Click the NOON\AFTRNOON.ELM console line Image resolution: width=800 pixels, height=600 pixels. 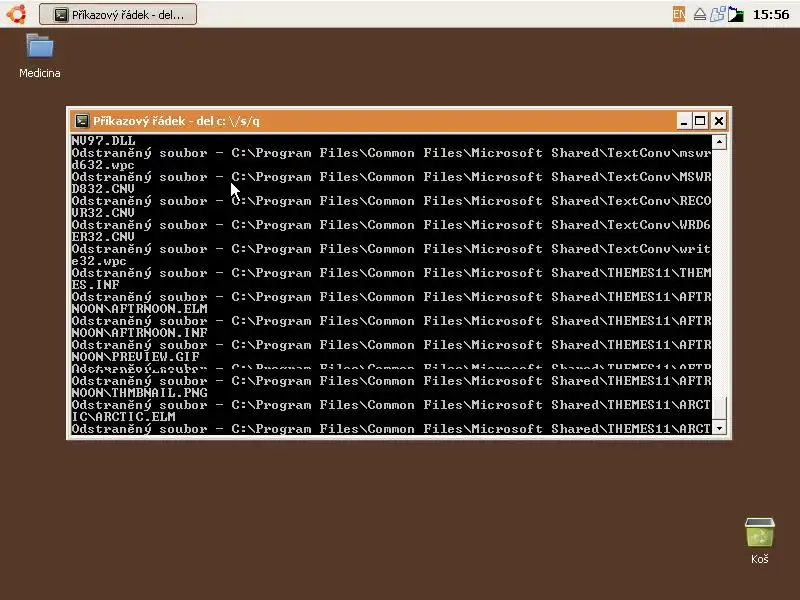139,309
